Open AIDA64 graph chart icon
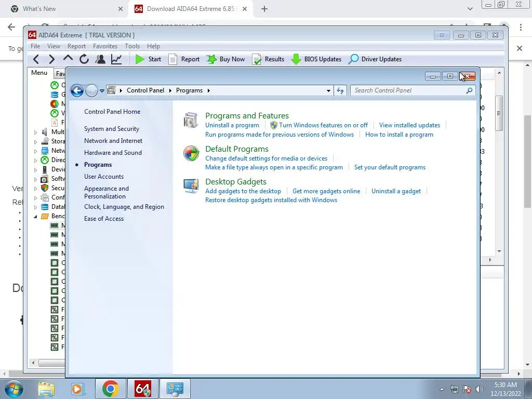 tap(116, 59)
